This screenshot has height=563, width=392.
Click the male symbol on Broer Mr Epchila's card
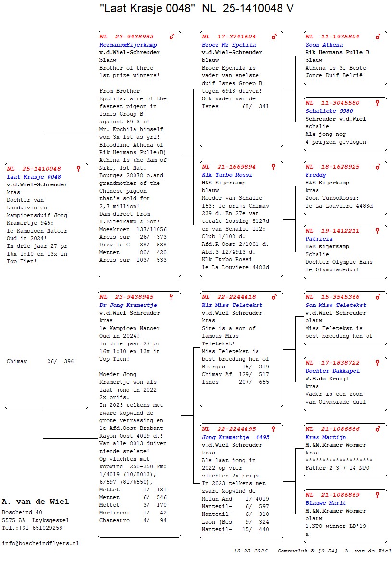coord(274,37)
